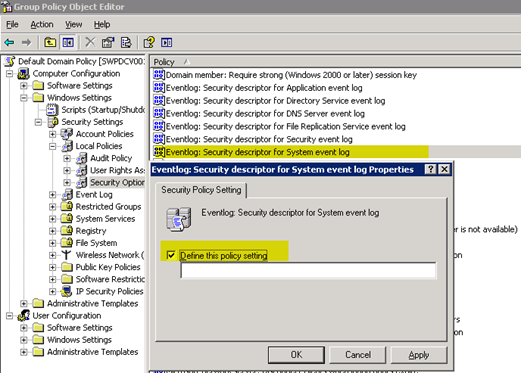521x373 pixels.
Task: Select Security Options in the tree
Action: coord(117,182)
